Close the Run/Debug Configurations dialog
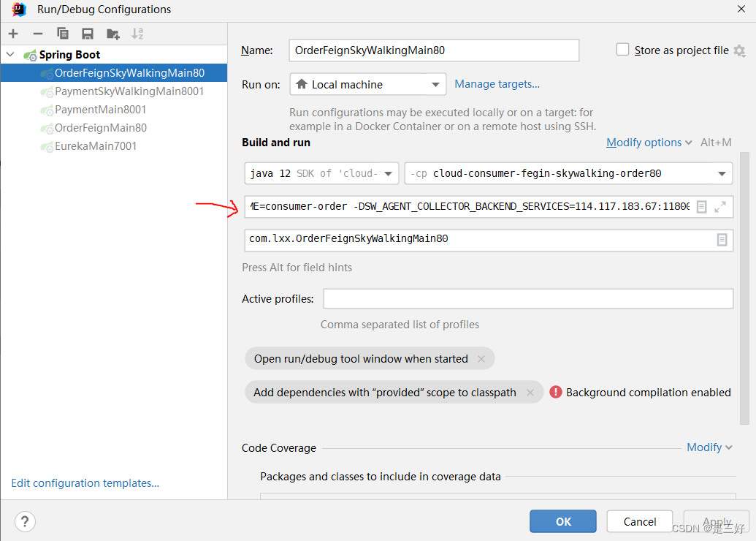The height and width of the screenshot is (541, 756). coord(741,10)
